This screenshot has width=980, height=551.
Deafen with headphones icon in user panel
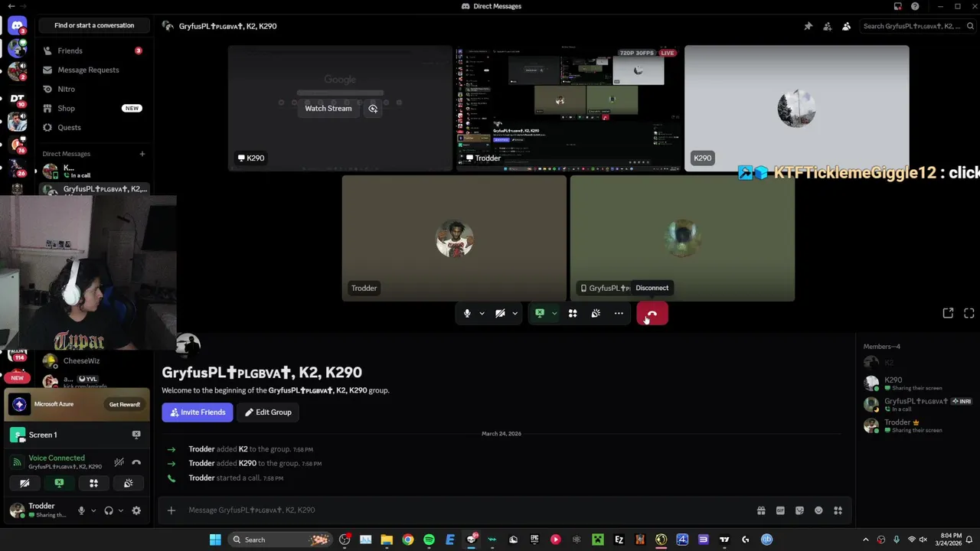click(x=109, y=510)
